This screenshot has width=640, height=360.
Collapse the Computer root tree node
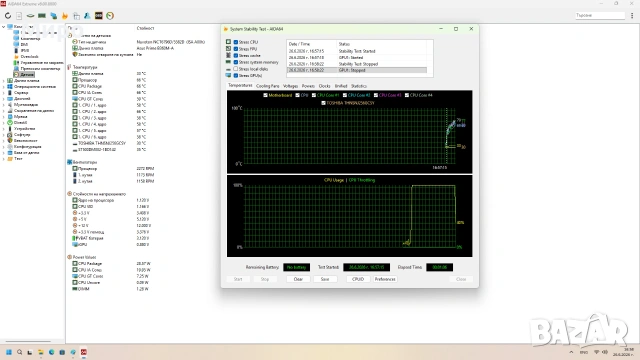[4, 27]
